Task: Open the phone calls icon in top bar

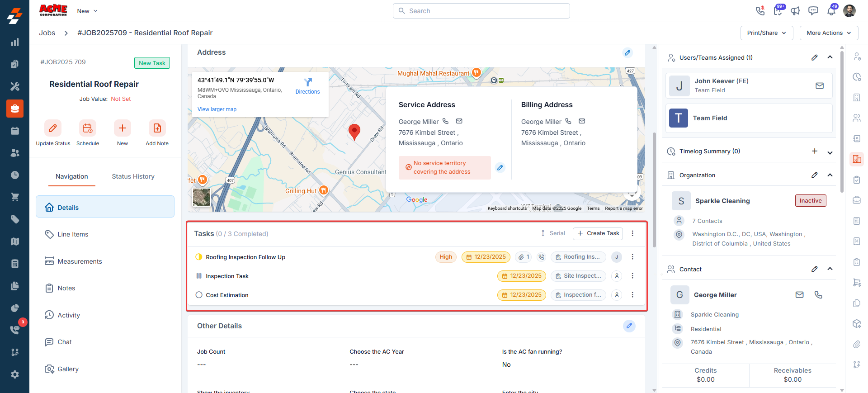Action: coord(760,10)
